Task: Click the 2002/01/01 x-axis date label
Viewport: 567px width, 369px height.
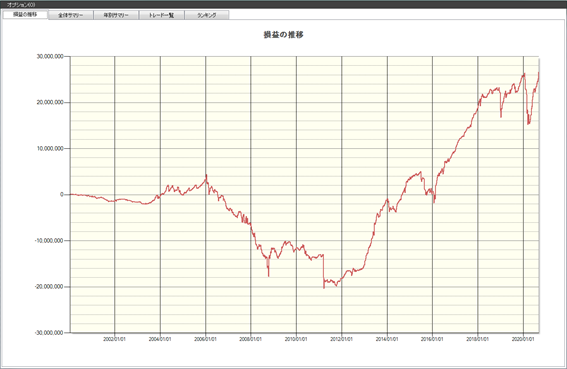Action: pos(115,339)
